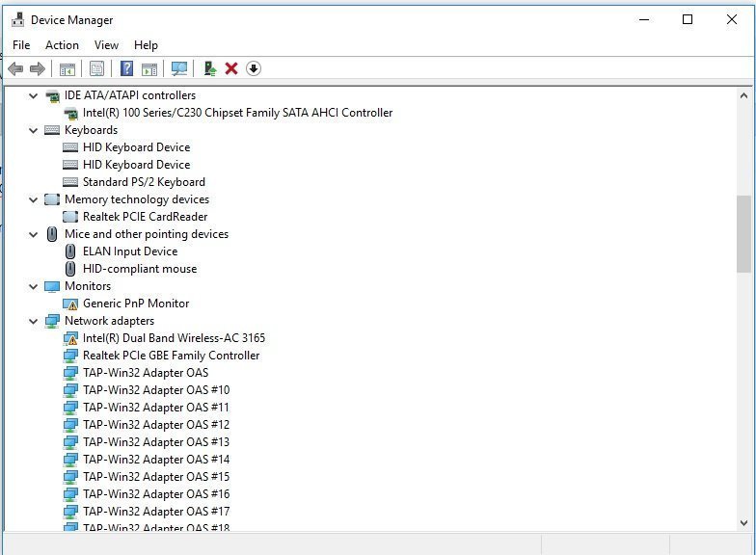Click the Generic PnP Monitor warning icon
The width and height of the screenshot is (756, 555).
(70, 304)
